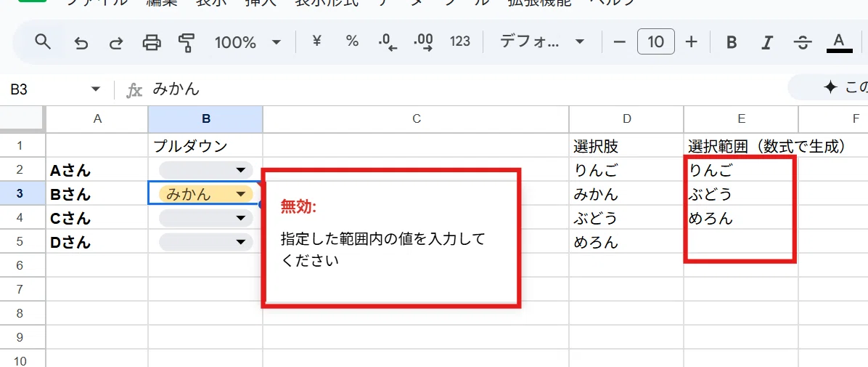Screen dimensions: 868x367
Task: Click the みかん cell in column D
Action: 626,194
